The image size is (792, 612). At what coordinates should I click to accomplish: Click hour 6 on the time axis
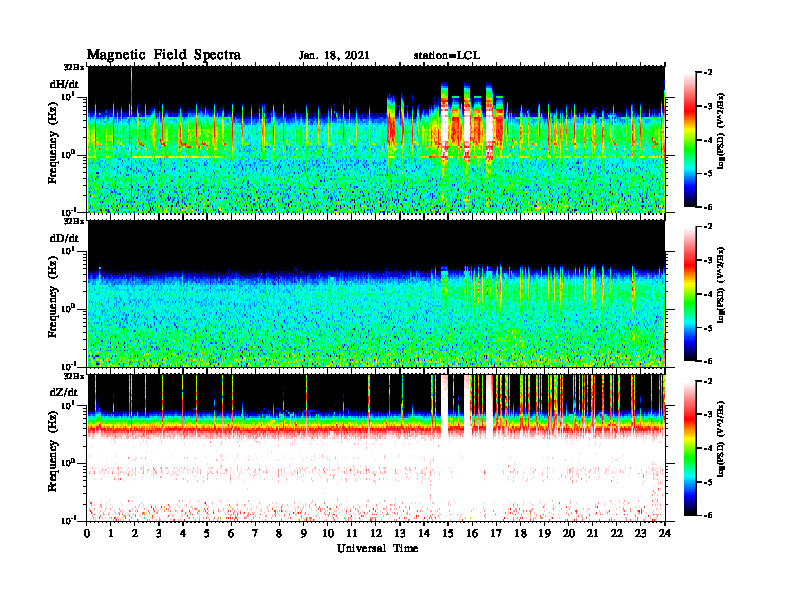tap(231, 533)
